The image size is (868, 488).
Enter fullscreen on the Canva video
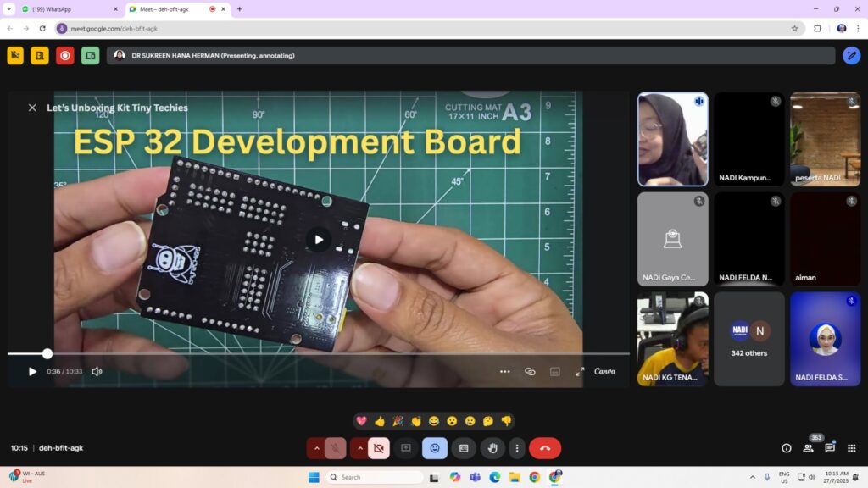pyautogui.click(x=580, y=371)
